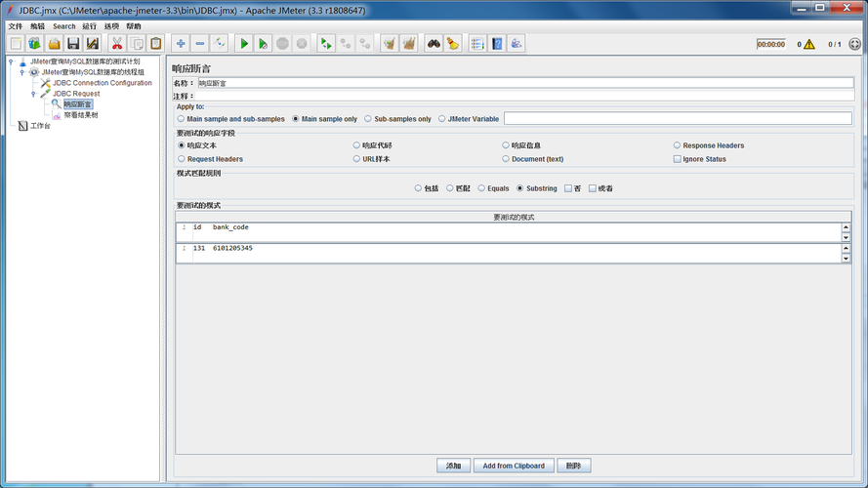The height and width of the screenshot is (488, 868).
Task: Collapse the thread group tree node handle
Action: [21, 72]
